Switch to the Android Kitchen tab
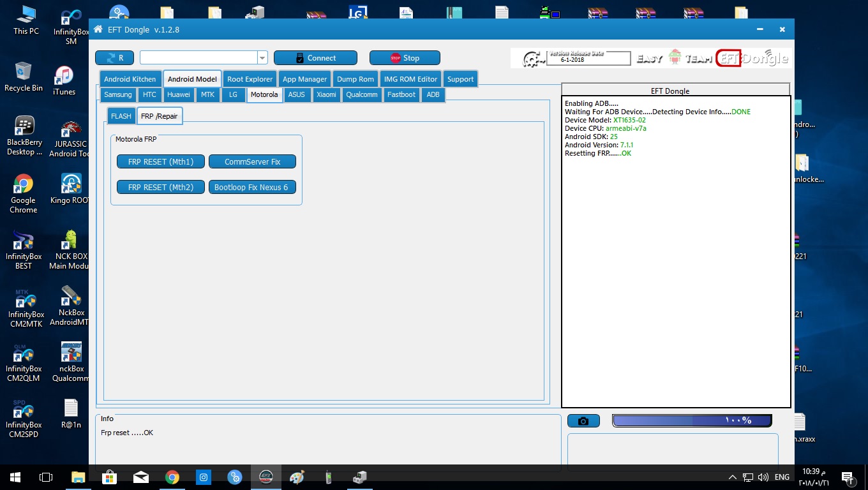Viewport: 868px width, 490px height. tap(130, 79)
